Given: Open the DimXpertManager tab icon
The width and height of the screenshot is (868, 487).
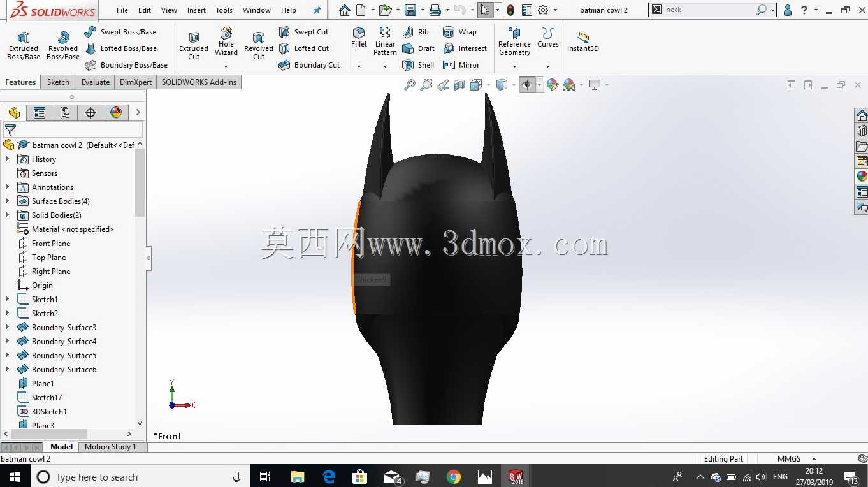Looking at the screenshot, I should click(90, 113).
